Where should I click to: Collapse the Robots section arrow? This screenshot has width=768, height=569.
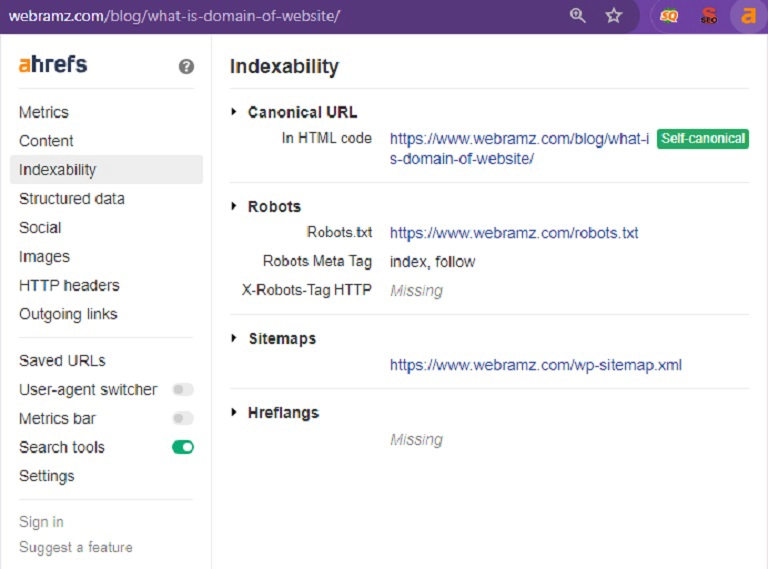234,206
